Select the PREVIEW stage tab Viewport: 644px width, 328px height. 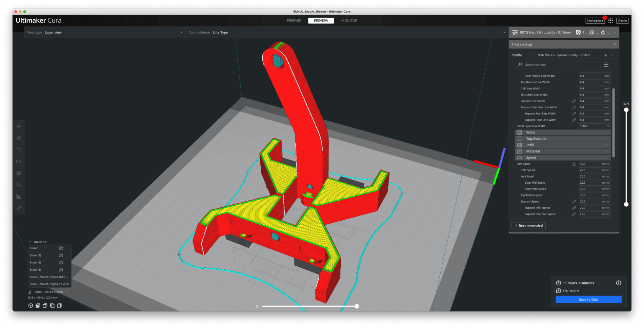(x=321, y=21)
